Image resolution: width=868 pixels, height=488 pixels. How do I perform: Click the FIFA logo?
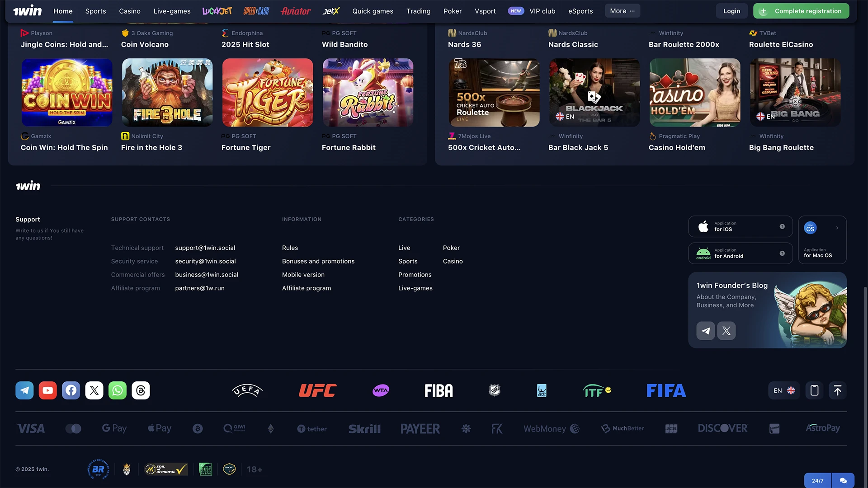666,390
